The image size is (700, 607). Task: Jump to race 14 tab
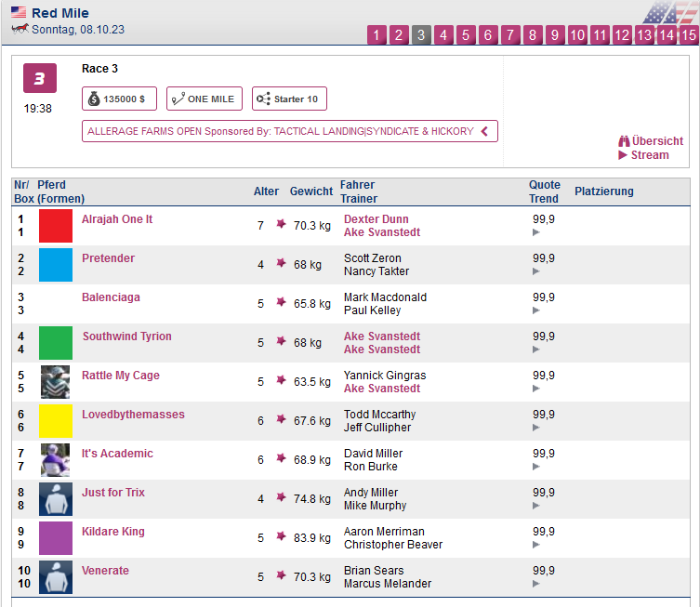coord(667,34)
